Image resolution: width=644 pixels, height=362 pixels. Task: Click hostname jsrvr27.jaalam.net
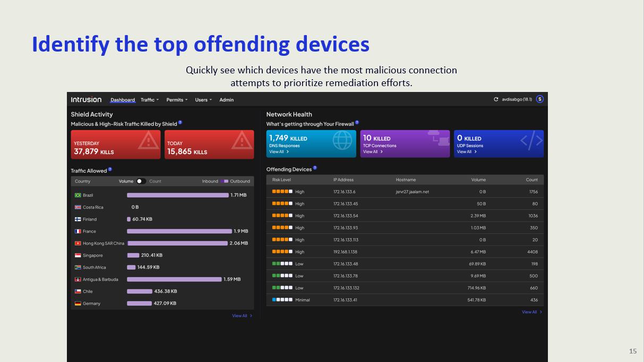[x=413, y=192]
